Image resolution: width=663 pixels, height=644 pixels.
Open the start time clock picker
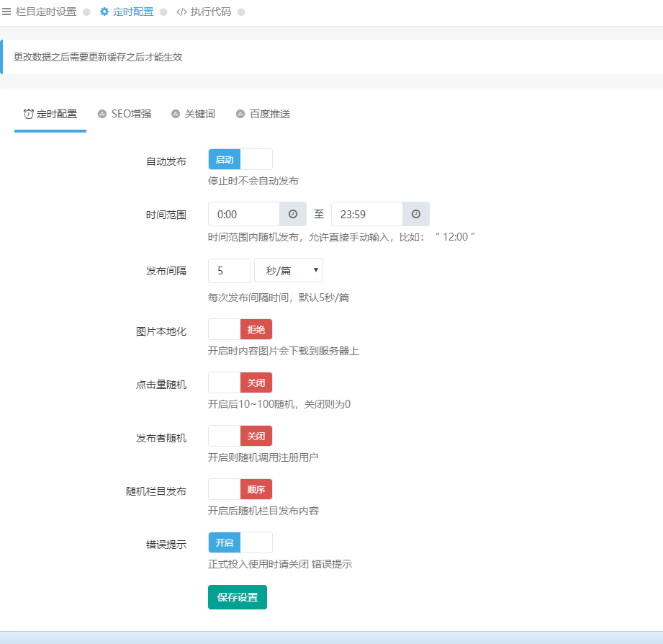point(292,214)
